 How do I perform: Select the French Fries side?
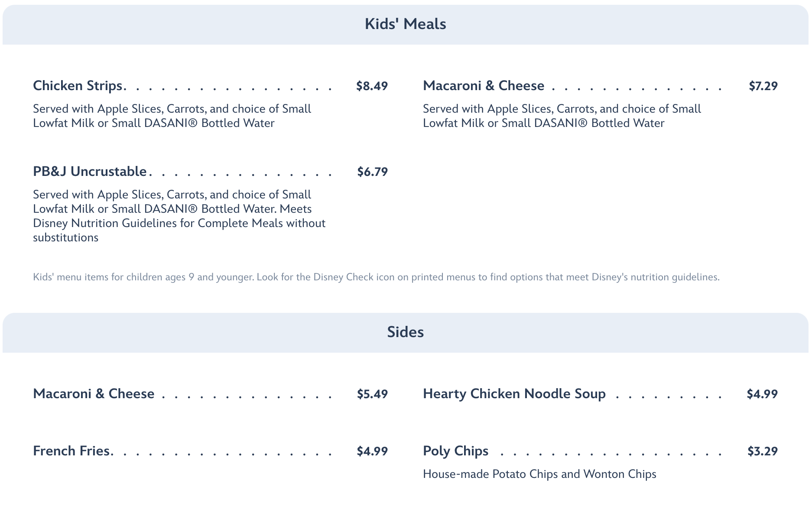pos(71,451)
